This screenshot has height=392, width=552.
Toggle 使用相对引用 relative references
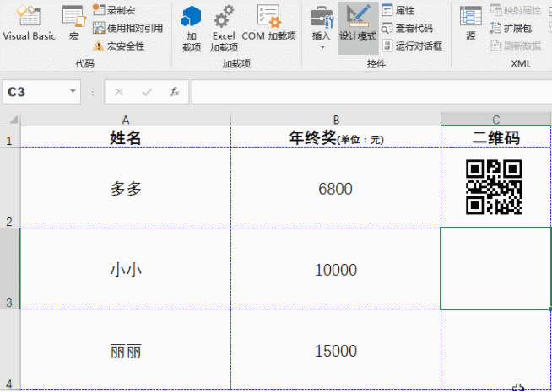coord(127,28)
